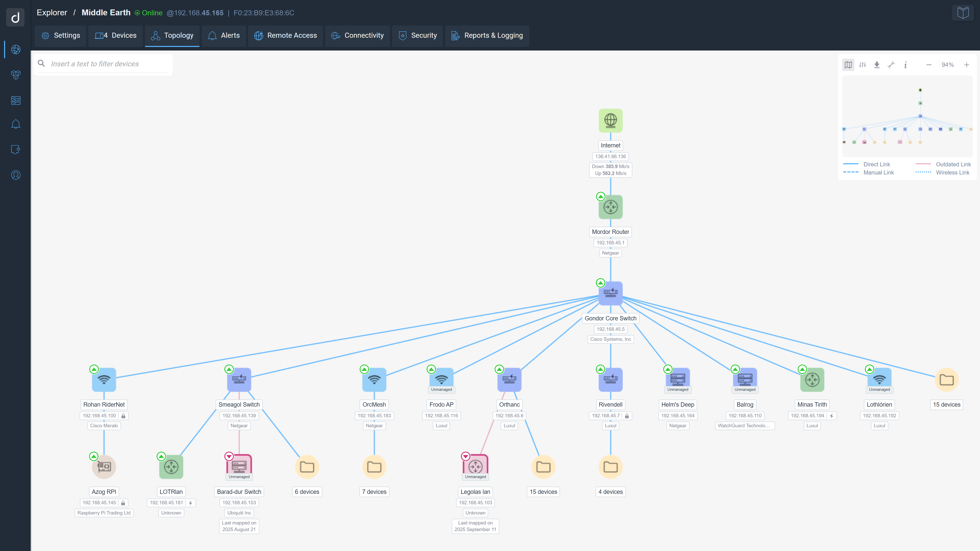Download the topology map

click(x=877, y=65)
